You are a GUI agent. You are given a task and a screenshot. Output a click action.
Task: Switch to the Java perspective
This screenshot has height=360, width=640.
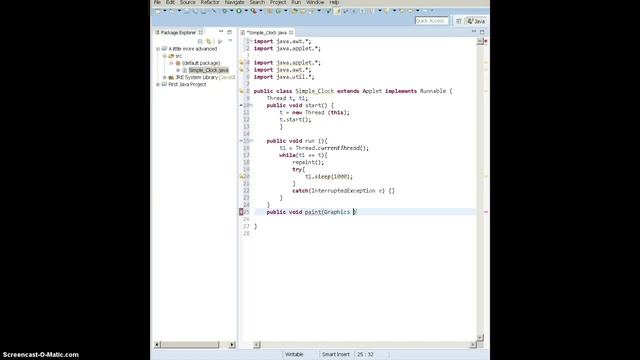[476, 21]
